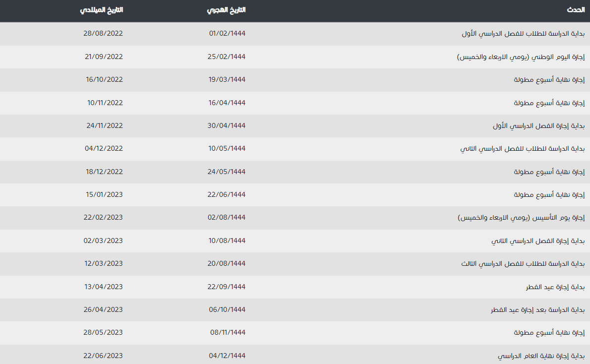Click Gregorian date 28/05/2023

point(103,333)
